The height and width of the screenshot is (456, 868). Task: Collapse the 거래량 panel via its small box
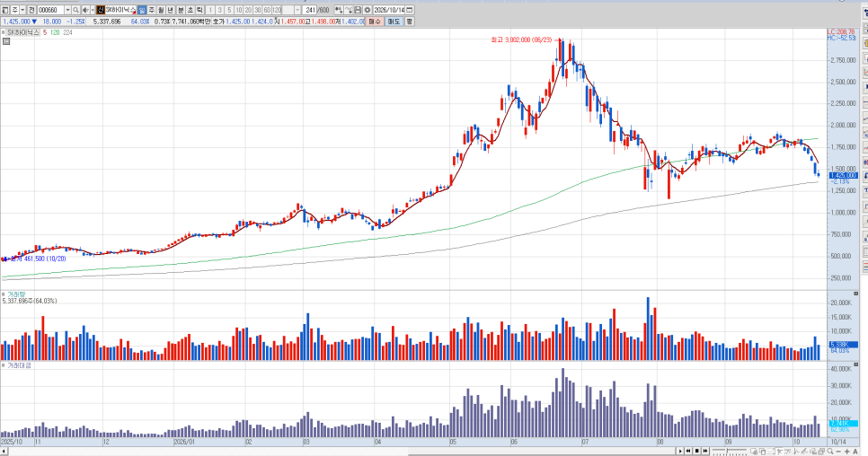(x=4, y=294)
